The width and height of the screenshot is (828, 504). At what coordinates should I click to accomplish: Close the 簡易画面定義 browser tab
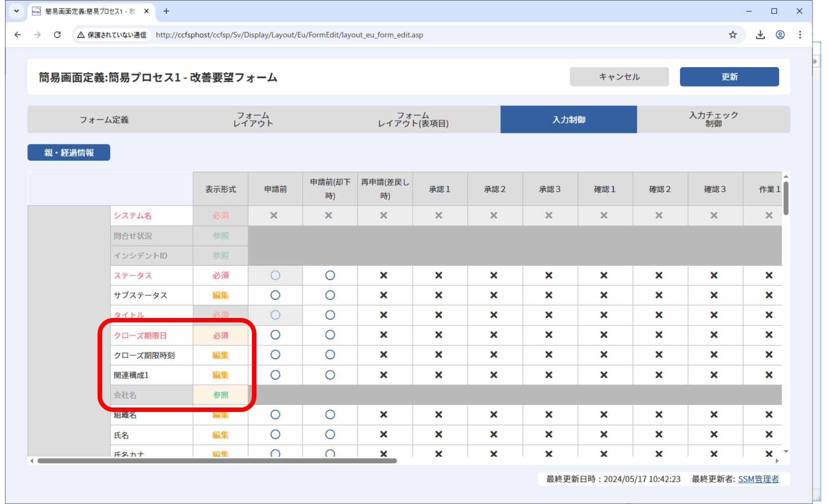click(x=146, y=11)
